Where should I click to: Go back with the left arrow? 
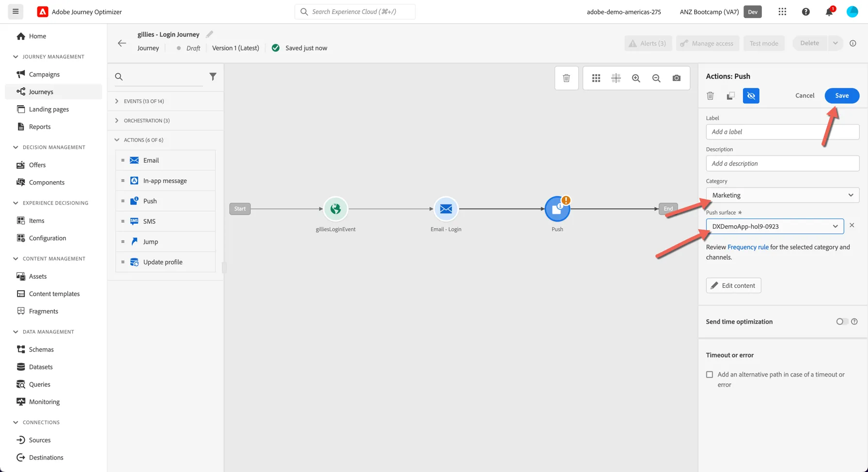point(122,43)
